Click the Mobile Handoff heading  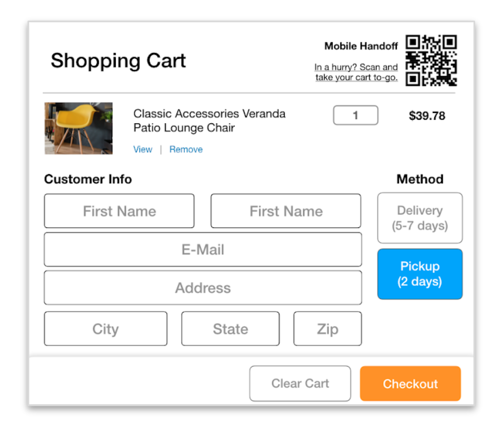click(x=361, y=46)
